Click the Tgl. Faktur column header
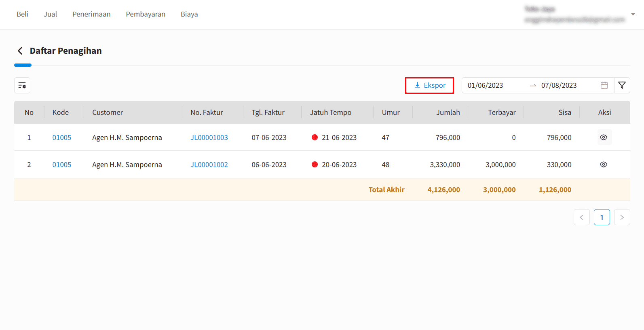 coord(268,112)
